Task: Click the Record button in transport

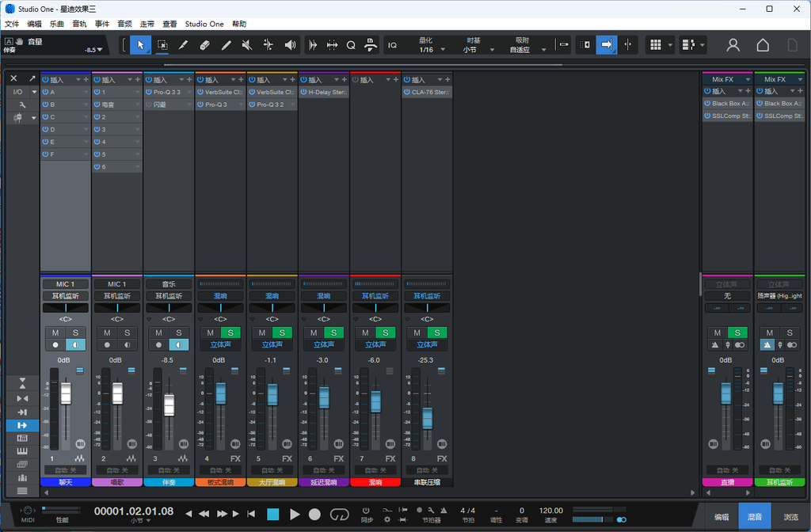Action: coord(314,514)
